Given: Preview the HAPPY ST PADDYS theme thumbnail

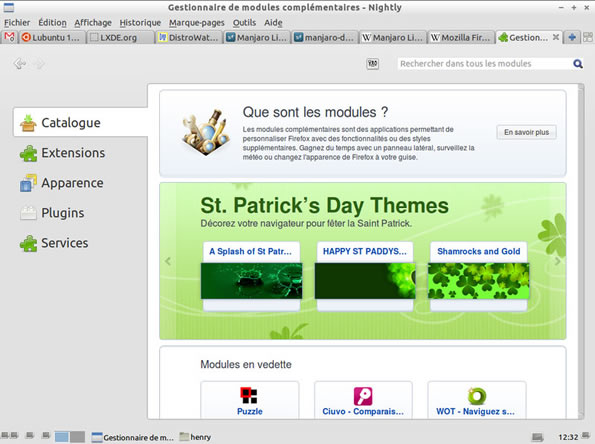Looking at the screenshot, I should [365, 281].
